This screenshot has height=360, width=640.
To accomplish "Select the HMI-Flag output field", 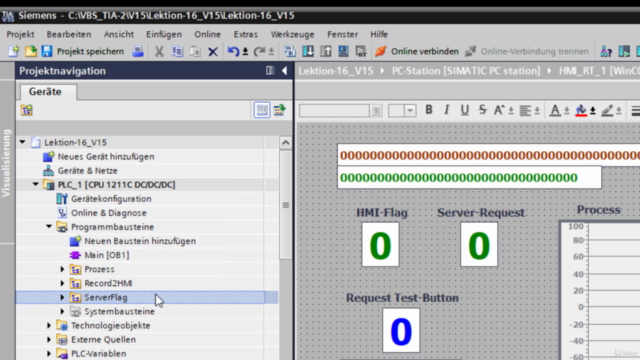I will pos(380,244).
